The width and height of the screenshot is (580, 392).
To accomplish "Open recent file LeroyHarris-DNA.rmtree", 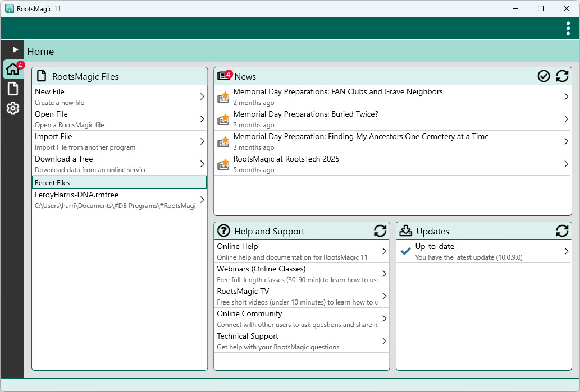I will pos(119,200).
